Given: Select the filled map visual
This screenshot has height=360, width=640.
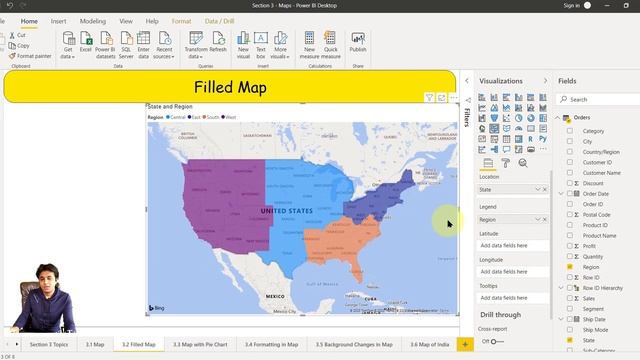Looking at the screenshot, I should click(494, 129).
